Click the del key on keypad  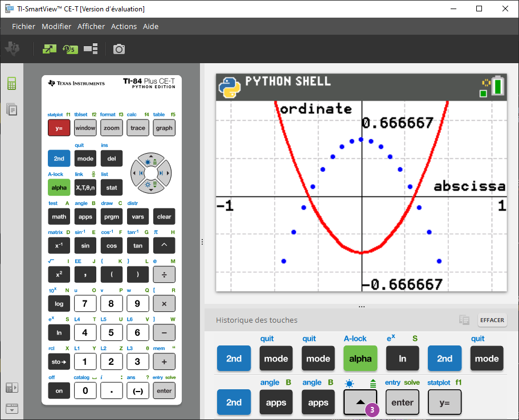pyautogui.click(x=112, y=158)
